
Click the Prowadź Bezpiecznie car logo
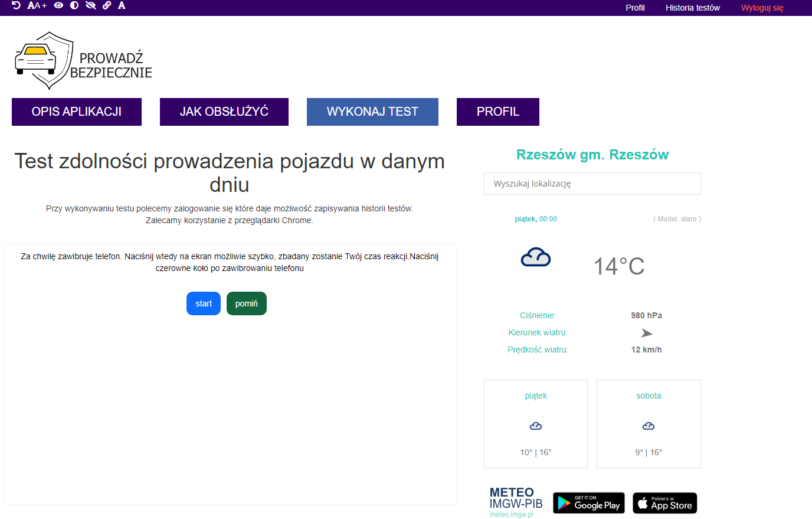point(83,61)
